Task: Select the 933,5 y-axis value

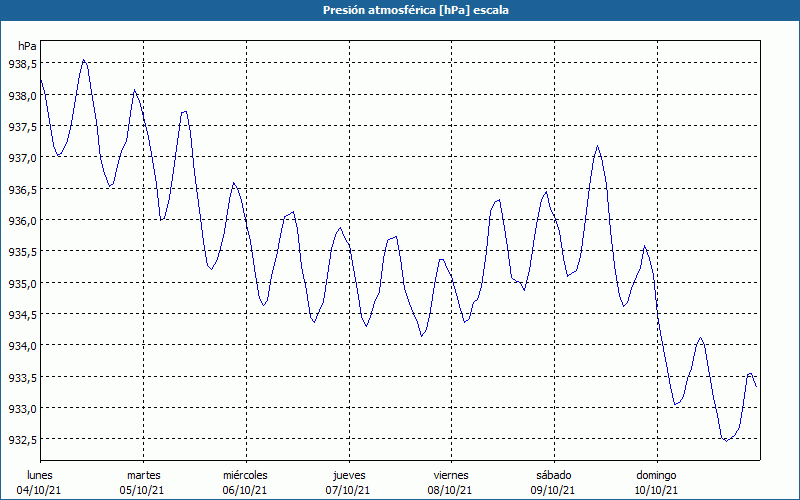Action: point(22,377)
